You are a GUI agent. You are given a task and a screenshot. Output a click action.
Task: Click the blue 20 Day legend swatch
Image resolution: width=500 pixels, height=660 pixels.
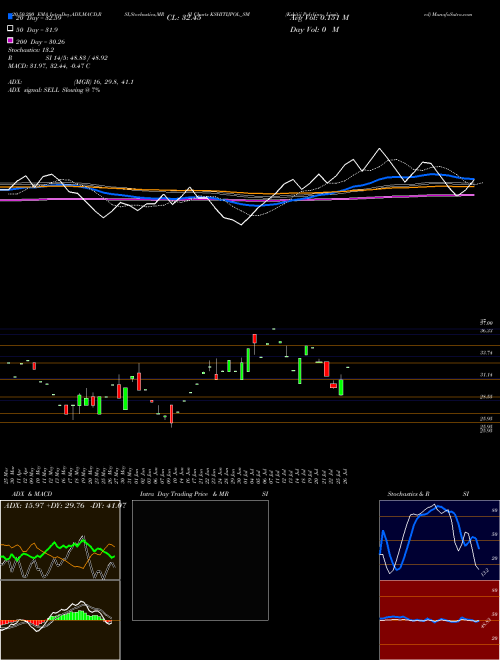point(10,16)
